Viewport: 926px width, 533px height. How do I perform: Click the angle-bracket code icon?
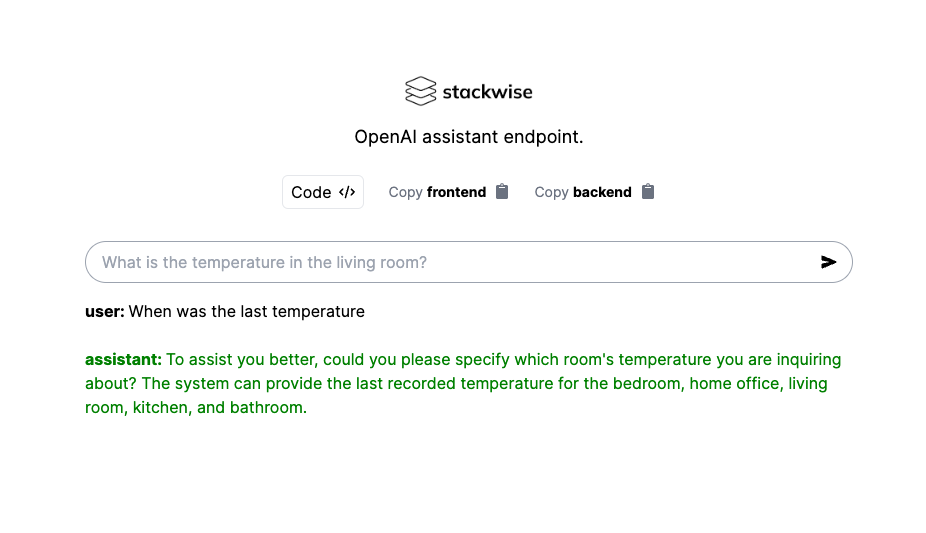click(x=347, y=192)
